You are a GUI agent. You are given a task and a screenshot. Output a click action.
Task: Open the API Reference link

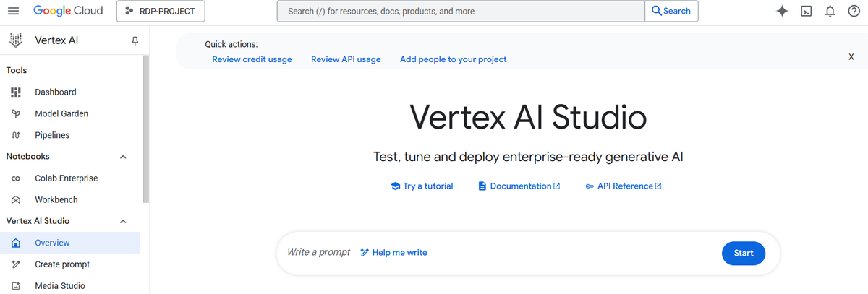(624, 186)
